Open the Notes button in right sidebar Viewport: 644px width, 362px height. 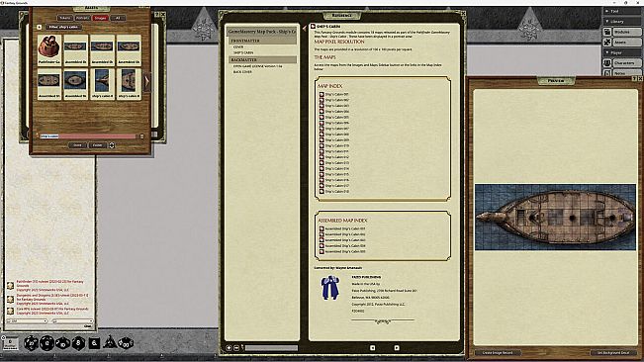click(x=627, y=73)
